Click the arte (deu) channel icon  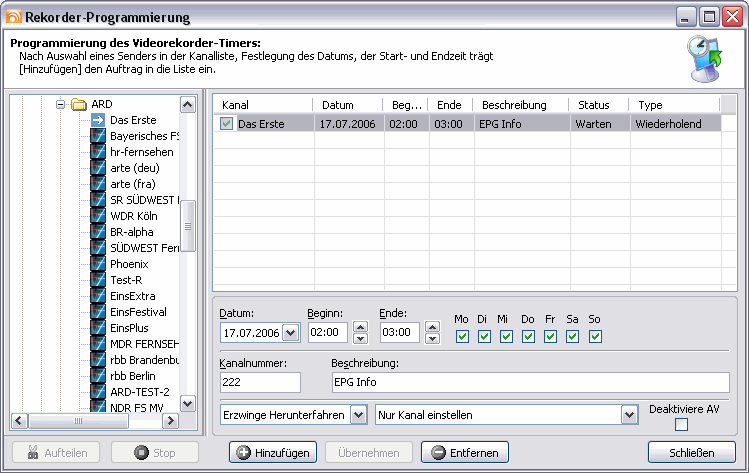click(98, 168)
